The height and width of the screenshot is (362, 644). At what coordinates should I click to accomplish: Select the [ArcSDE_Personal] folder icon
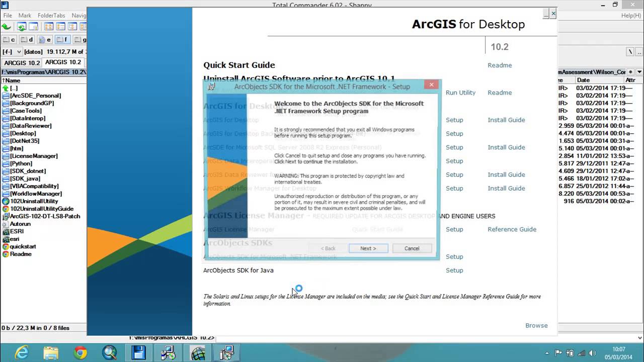[6, 96]
